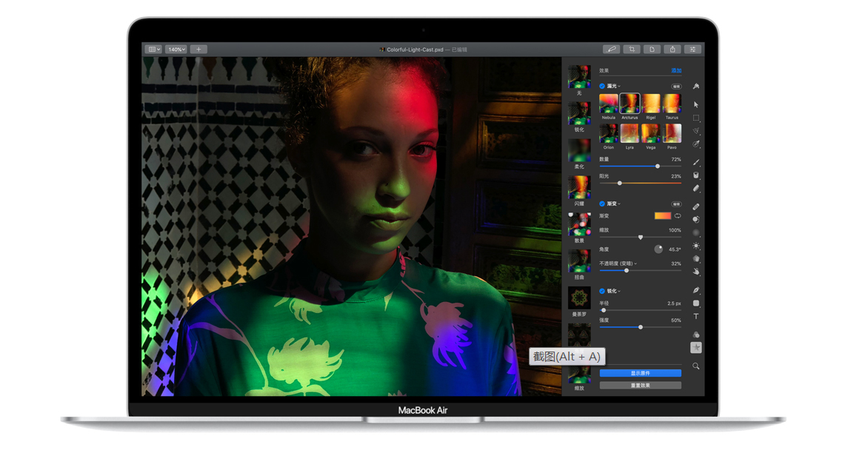Viewport: 868px width, 470px height.
Task: Select the paint bucket style tool icon
Action: 696,87
